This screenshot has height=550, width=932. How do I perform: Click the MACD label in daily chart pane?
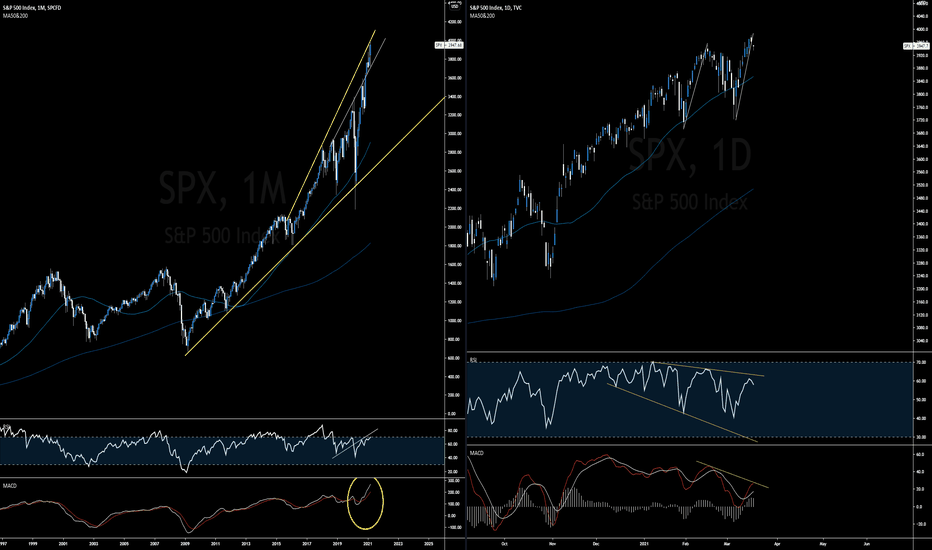point(477,453)
